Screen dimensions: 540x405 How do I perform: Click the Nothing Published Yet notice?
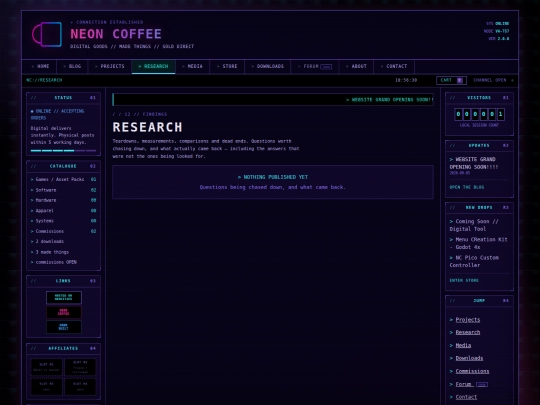coord(273,182)
